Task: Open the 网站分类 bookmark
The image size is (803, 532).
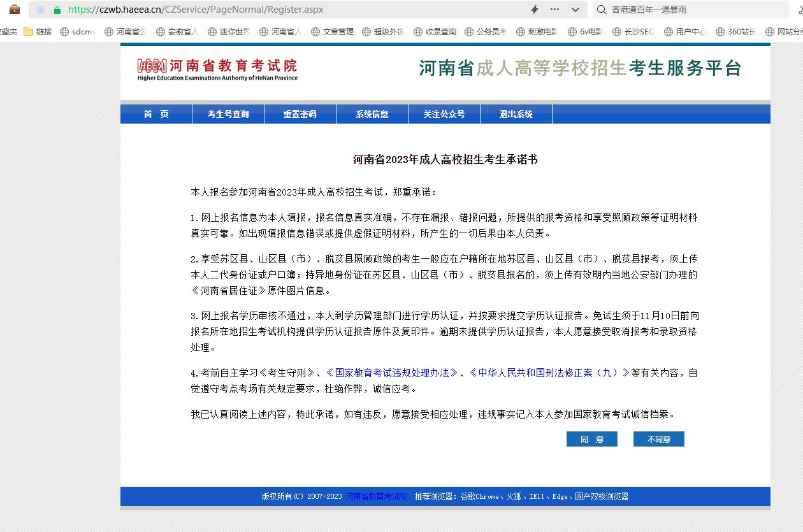Action: click(785, 31)
